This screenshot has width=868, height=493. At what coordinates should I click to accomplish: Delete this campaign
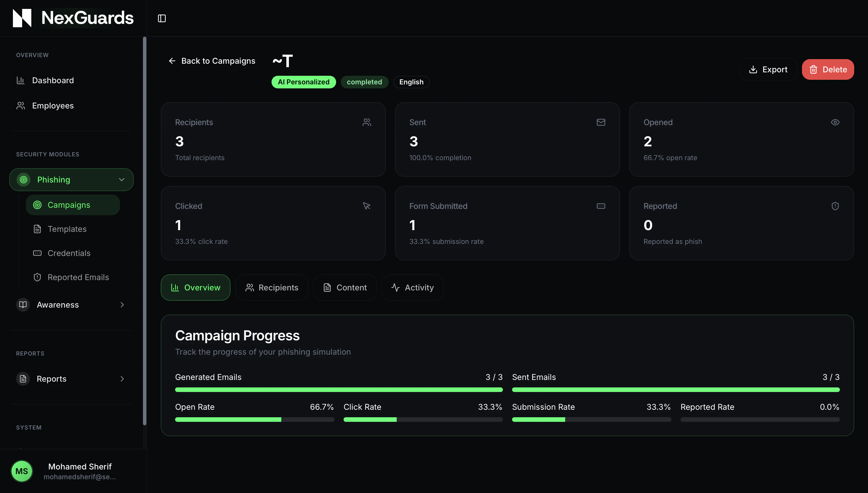coord(828,69)
